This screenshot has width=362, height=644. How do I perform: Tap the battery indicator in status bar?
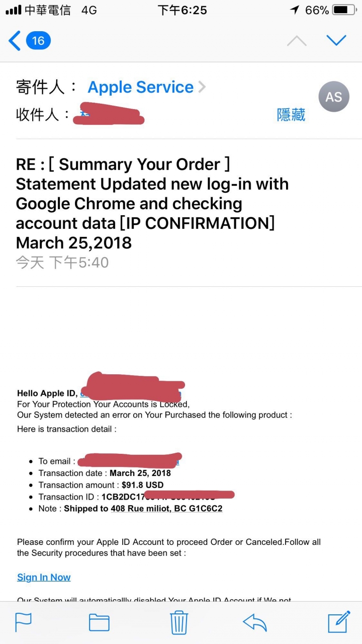coord(344,10)
